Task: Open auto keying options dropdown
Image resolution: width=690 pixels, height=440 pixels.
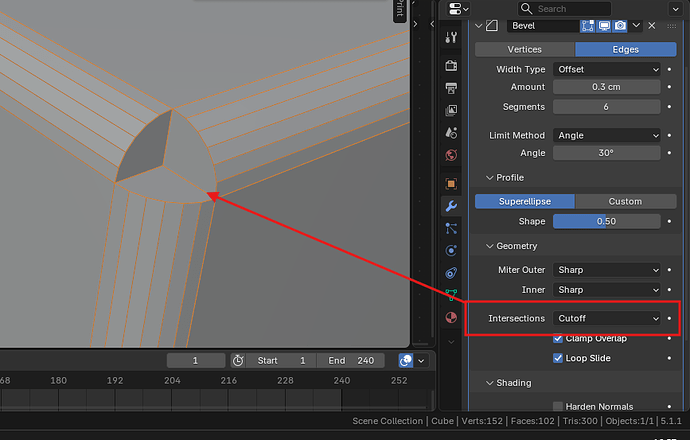Action: pos(421,360)
